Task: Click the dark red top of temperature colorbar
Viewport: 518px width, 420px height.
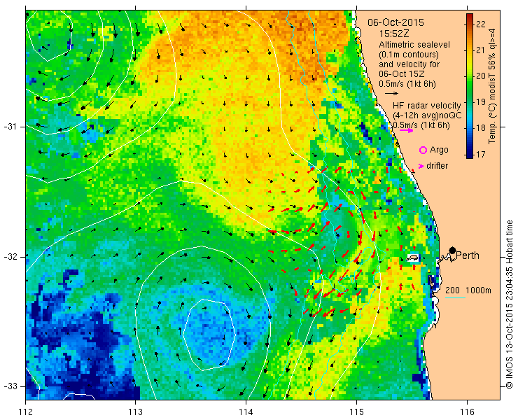Action: [470, 17]
